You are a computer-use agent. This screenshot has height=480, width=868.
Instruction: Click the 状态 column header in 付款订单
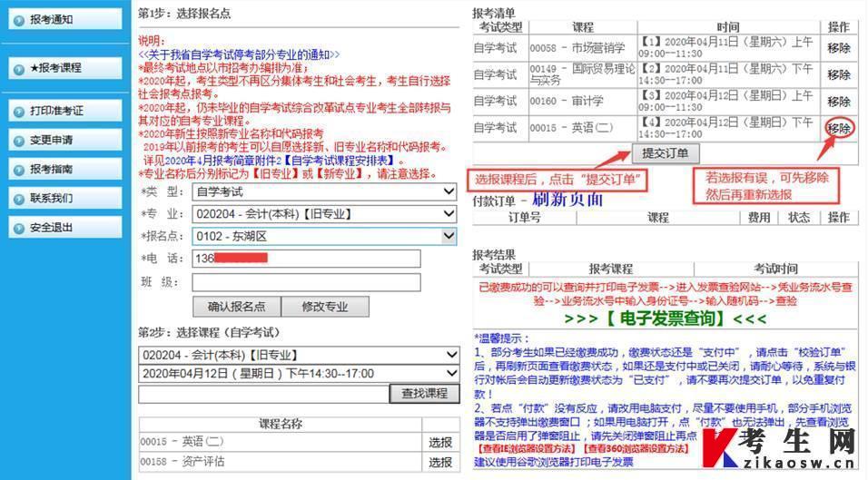pyautogui.click(x=799, y=218)
